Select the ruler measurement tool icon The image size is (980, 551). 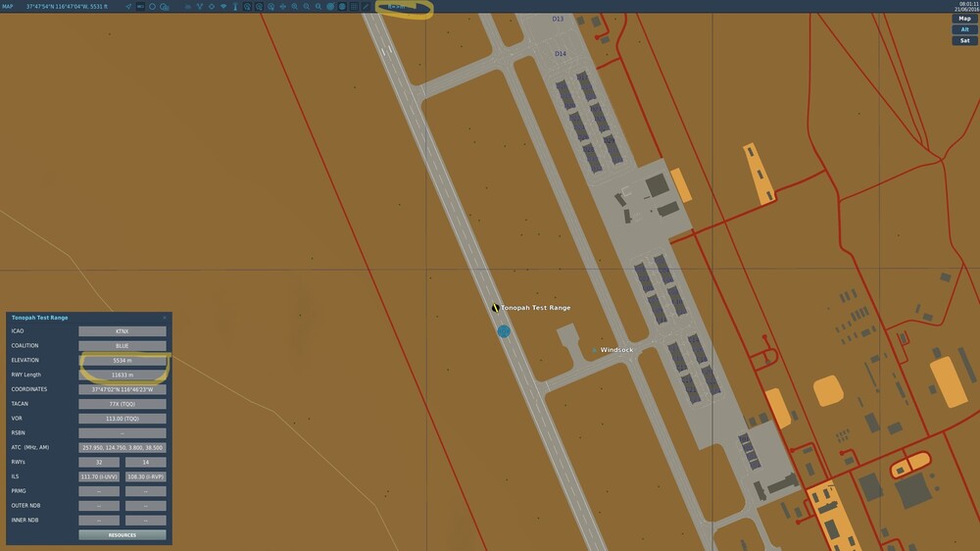click(366, 6)
